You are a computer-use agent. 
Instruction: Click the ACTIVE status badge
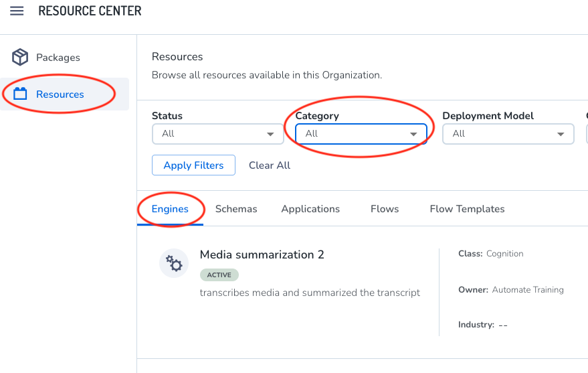click(x=219, y=275)
